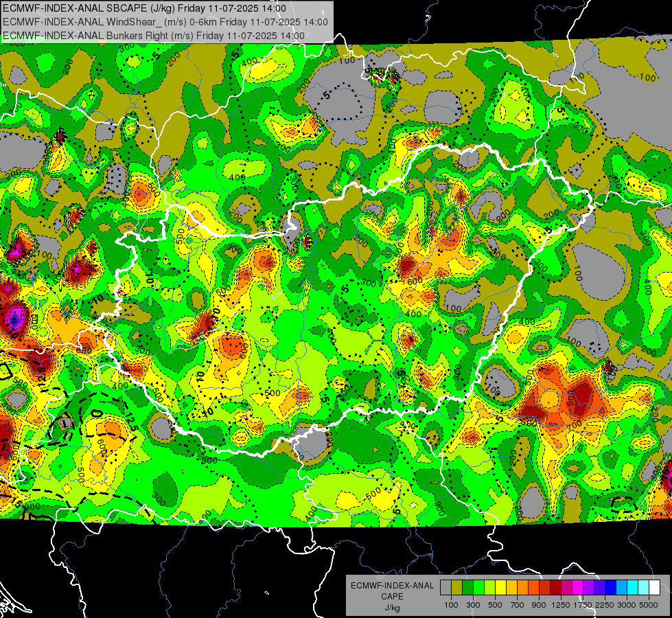Image resolution: width=672 pixels, height=618 pixels.
Task: Click the J/kg unit label in legend
Action: pyautogui.click(x=392, y=608)
